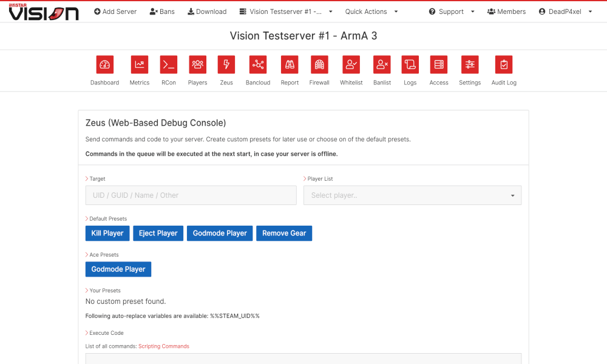This screenshot has height=364, width=607.
Task: Open the Zeus lightning icon
Action: (226, 64)
